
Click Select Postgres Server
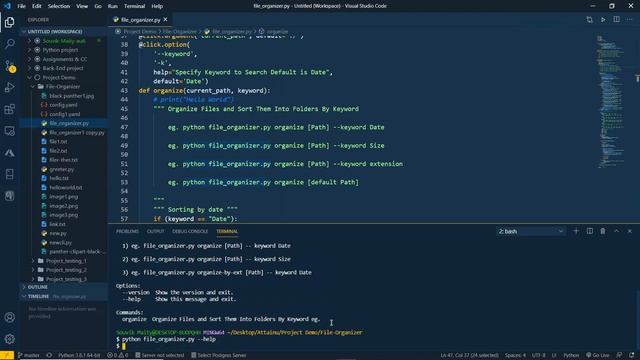pos(218,355)
